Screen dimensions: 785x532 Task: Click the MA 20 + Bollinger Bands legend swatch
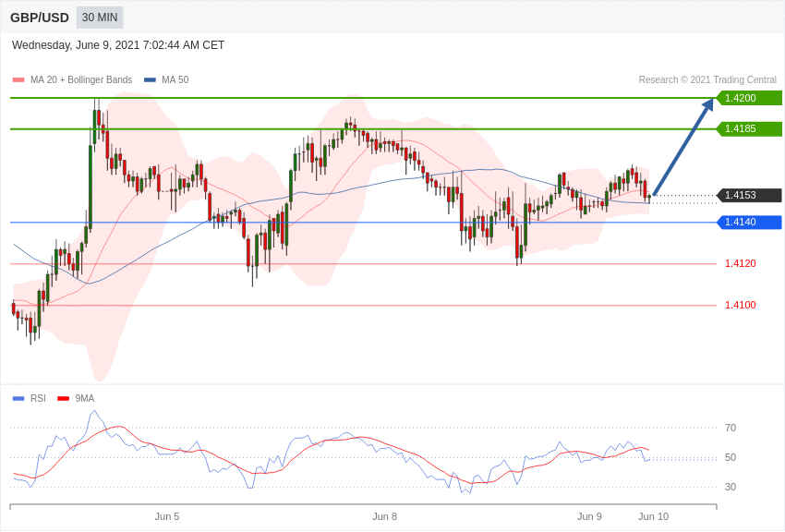(x=18, y=79)
